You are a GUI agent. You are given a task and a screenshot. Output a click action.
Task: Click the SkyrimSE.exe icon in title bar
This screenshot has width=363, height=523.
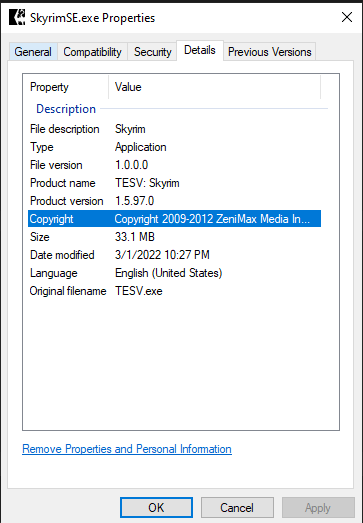(x=17, y=17)
